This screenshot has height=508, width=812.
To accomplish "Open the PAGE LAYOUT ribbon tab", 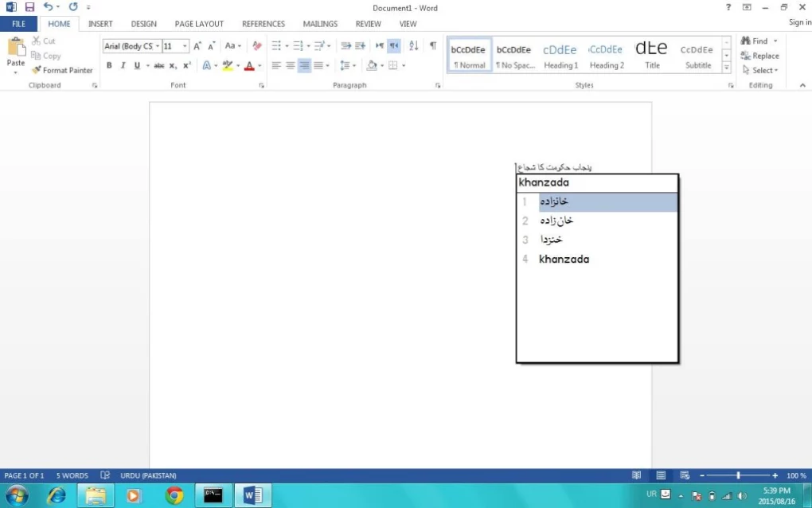I will (x=199, y=24).
